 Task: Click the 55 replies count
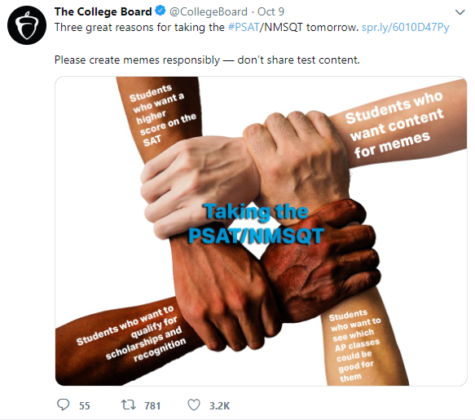point(84,406)
